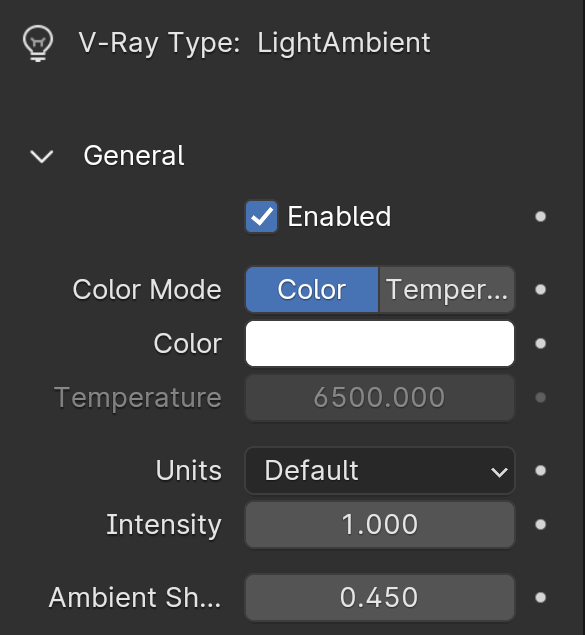Click the animate dot beside Ambient Sh... value
This screenshot has width=585, height=635.
(x=540, y=597)
